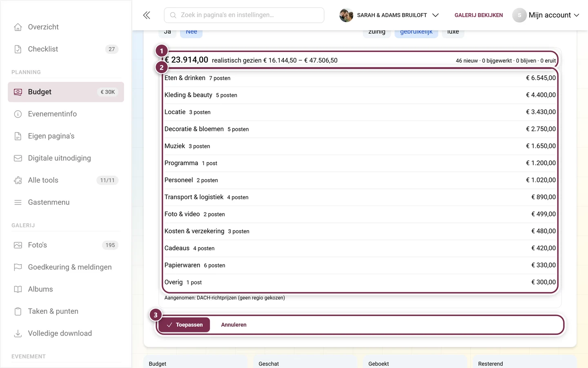Expand the 'Eten & drinken' category row
The image size is (588, 368).
coord(360,78)
